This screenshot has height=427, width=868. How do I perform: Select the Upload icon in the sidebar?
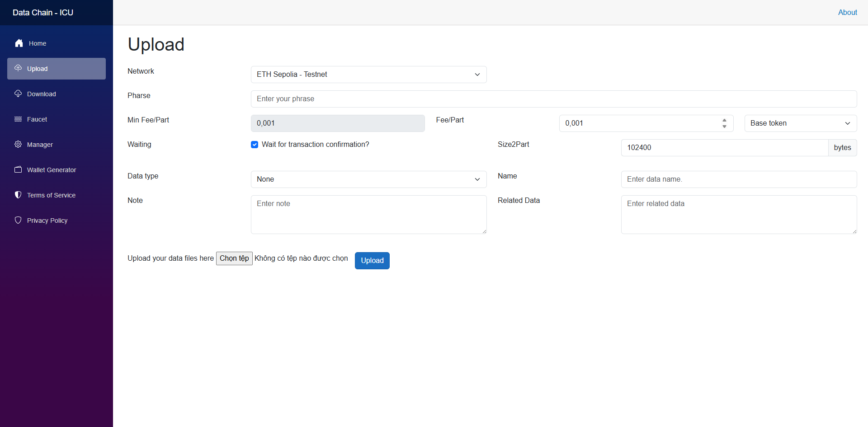point(18,68)
